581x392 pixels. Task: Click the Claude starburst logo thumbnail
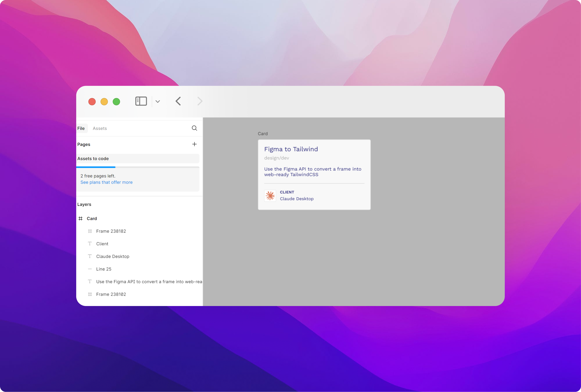[270, 196]
